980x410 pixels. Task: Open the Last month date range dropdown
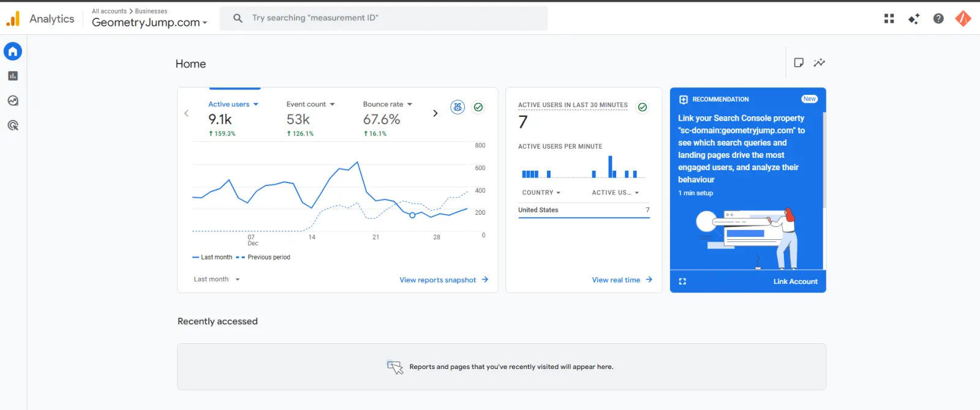[x=217, y=279]
